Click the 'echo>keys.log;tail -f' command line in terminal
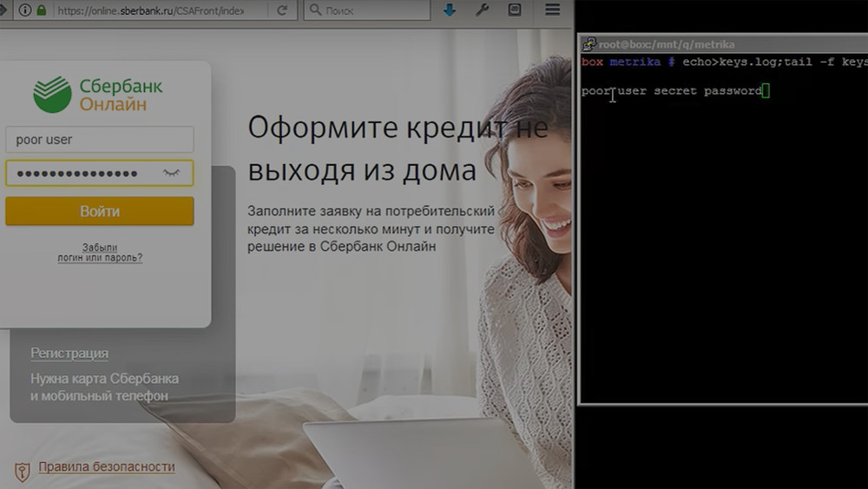Viewport: 868px width, 489px height. pos(725,62)
